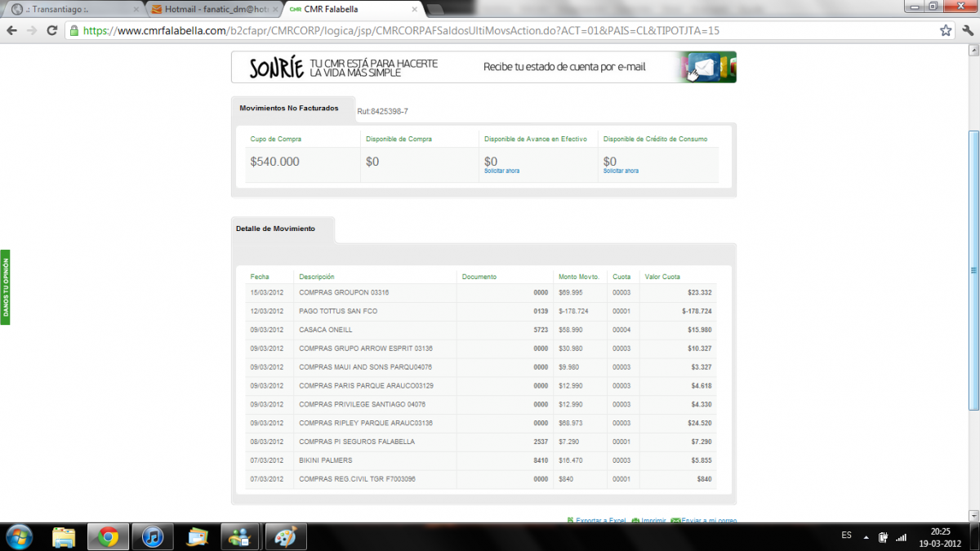980x551 pixels.
Task: Close the Hotmail tab
Action: pos(275,10)
